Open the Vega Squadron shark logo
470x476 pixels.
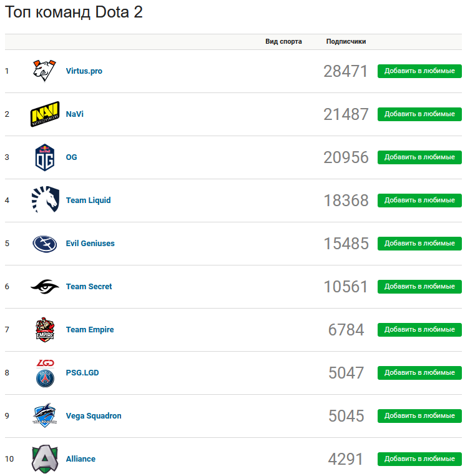coord(45,415)
